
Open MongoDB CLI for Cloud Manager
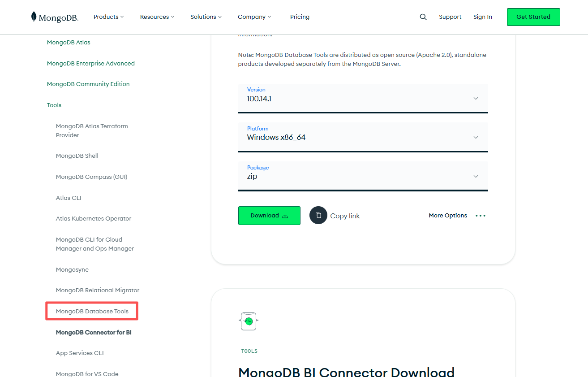click(95, 244)
